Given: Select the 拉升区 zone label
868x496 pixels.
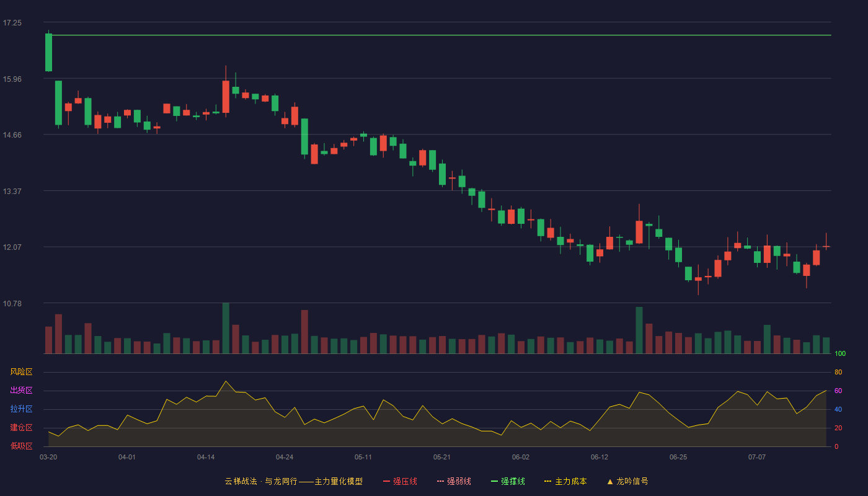Looking at the screenshot, I should (21, 409).
